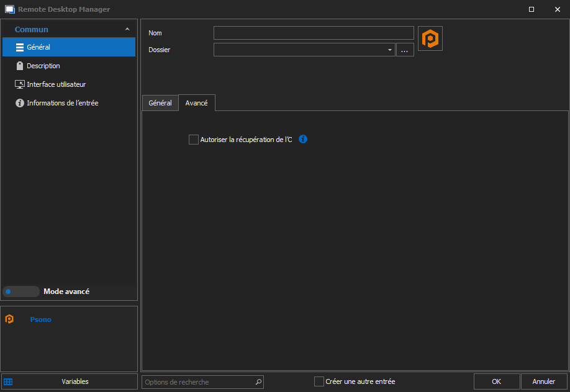Click the ellipsis browse button next to Dossier

(x=405, y=50)
